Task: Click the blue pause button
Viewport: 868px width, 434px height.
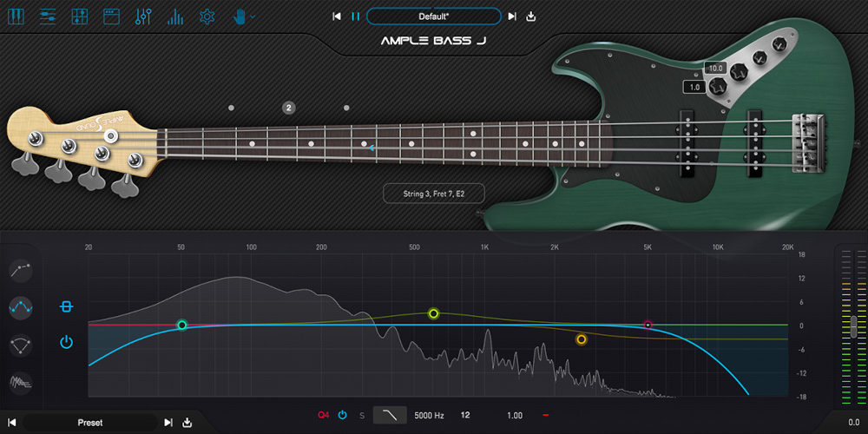Action: (x=355, y=16)
